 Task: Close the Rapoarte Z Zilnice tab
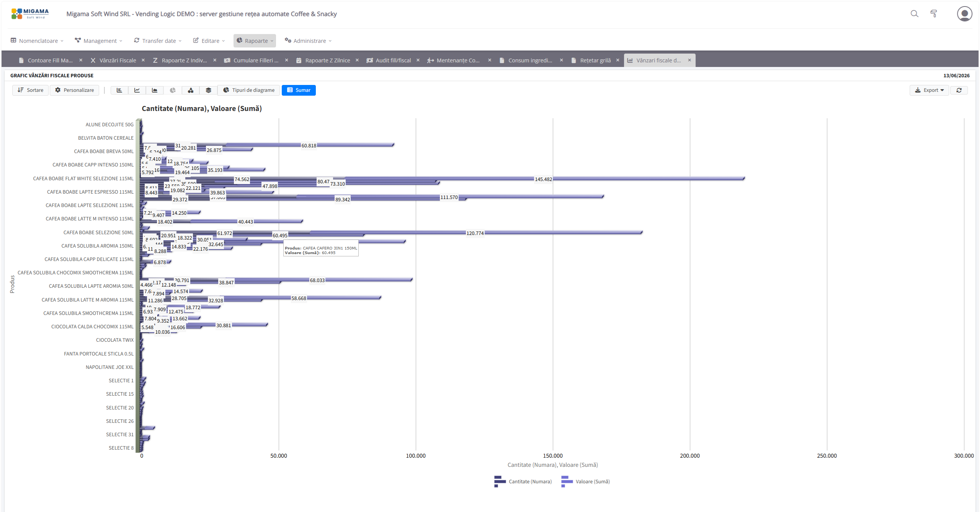click(357, 60)
